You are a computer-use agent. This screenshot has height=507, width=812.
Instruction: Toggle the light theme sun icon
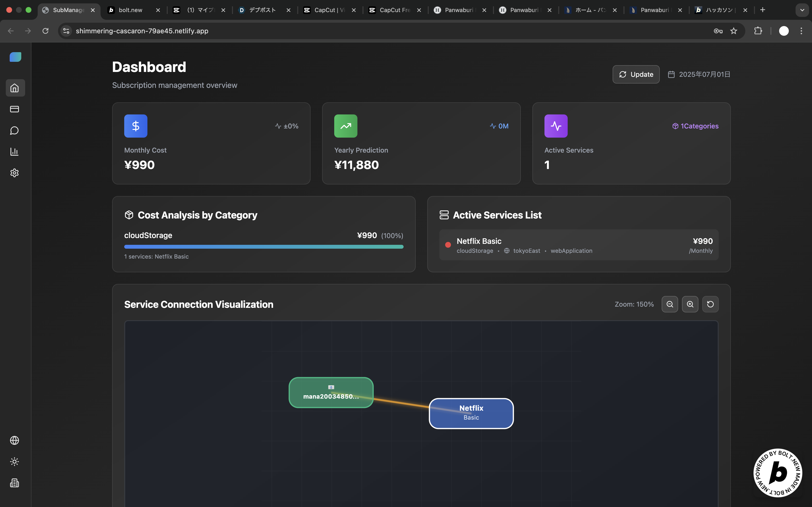[x=14, y=461]
